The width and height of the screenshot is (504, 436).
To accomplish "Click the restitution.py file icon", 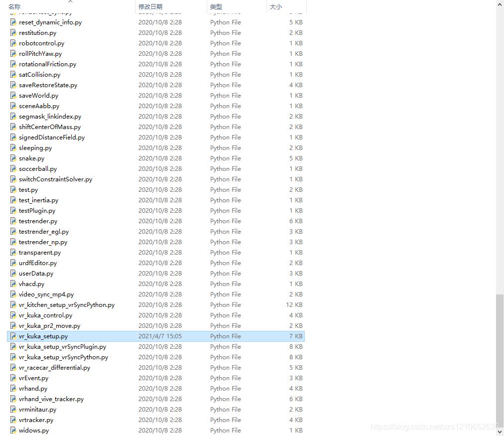I will tap(13, 32).
